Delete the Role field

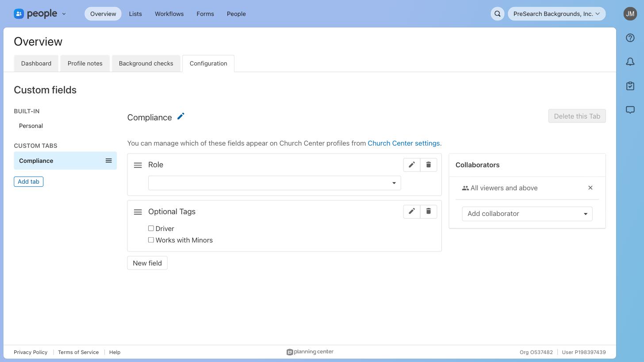tap(429, 165)
